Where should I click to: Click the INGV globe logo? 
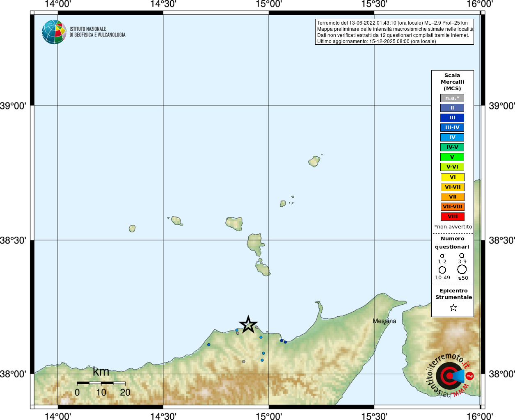[54, 32]
